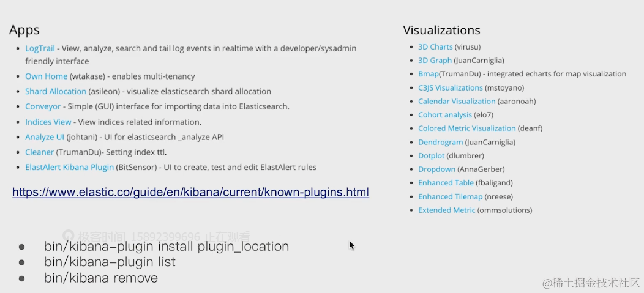Click 'View indices related information.' text

(x=140, y=122)
